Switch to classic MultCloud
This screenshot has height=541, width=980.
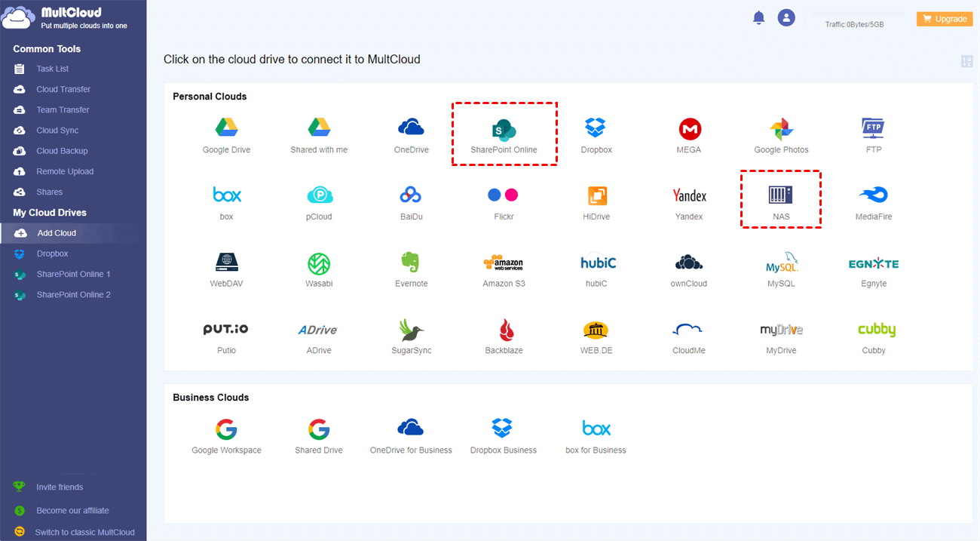[84, 532]
